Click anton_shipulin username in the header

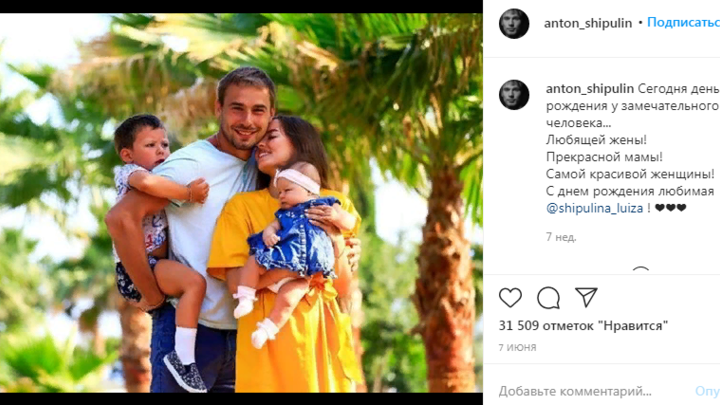point(588,23)
